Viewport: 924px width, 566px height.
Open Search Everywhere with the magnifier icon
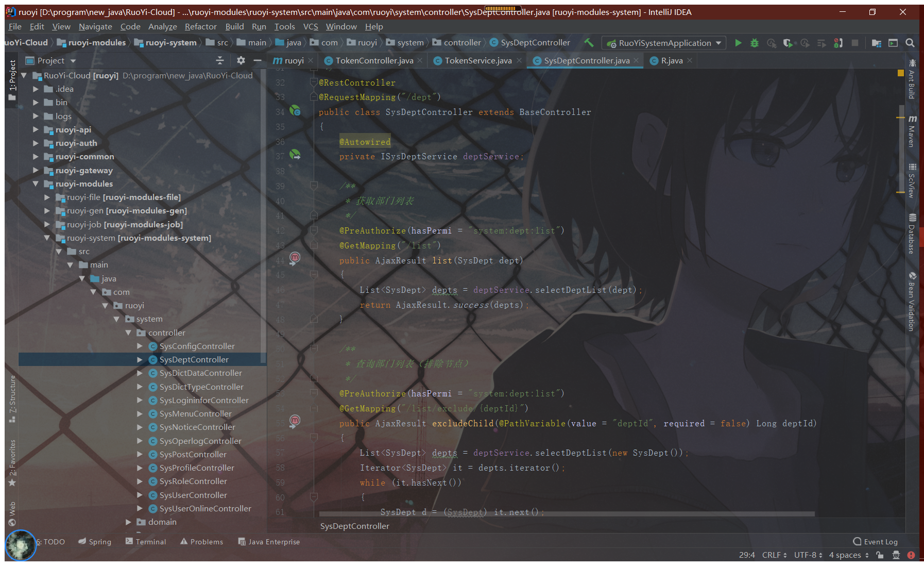[x=910, y=43]
